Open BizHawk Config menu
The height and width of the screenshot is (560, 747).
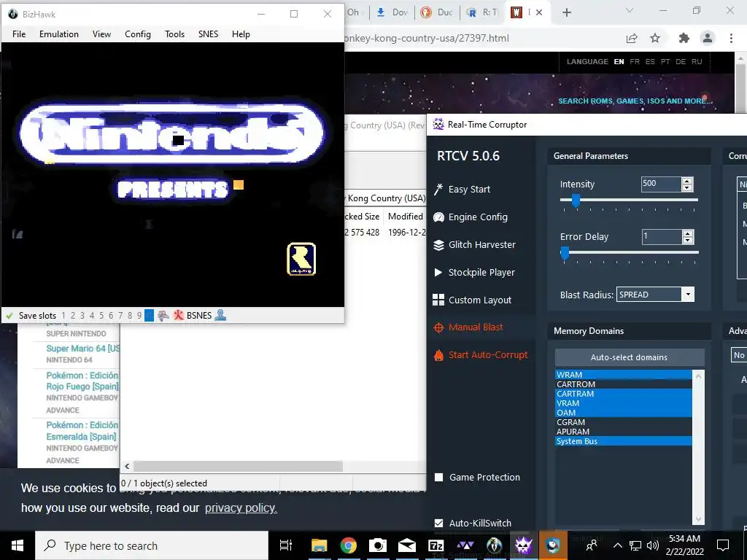pos(138,34)
